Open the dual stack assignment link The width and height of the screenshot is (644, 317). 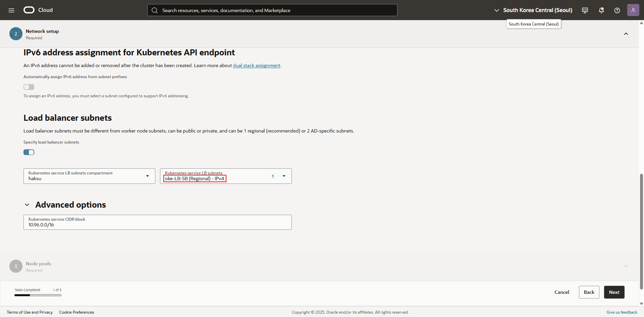point(256,65)
